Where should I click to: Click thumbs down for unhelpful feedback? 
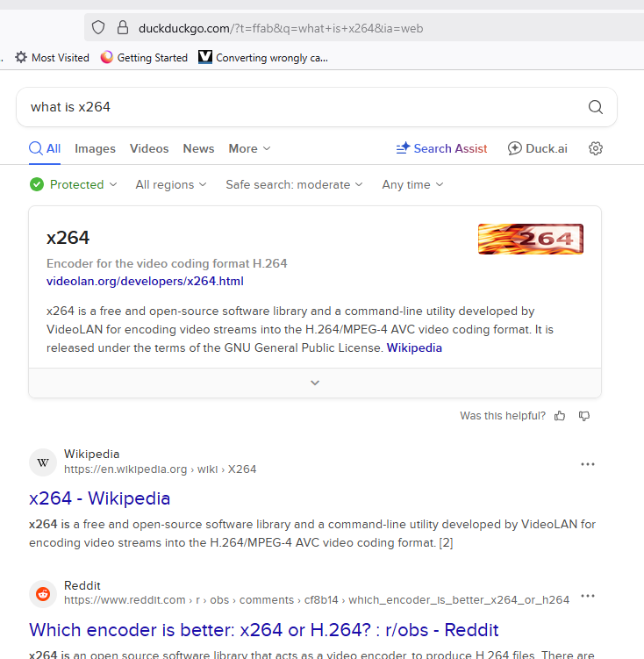click(x=584, y=416)
